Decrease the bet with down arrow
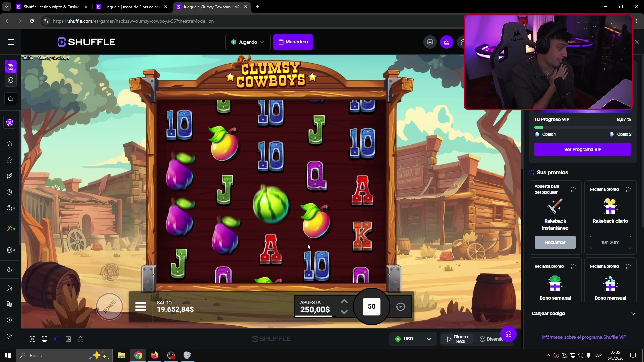 coord(344,312)
